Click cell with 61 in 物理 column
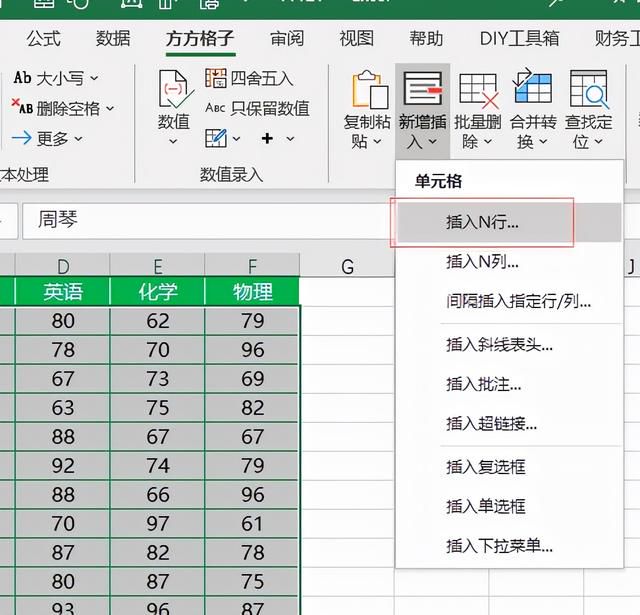Viewport: 640px width, 615px height. (252, 524)
